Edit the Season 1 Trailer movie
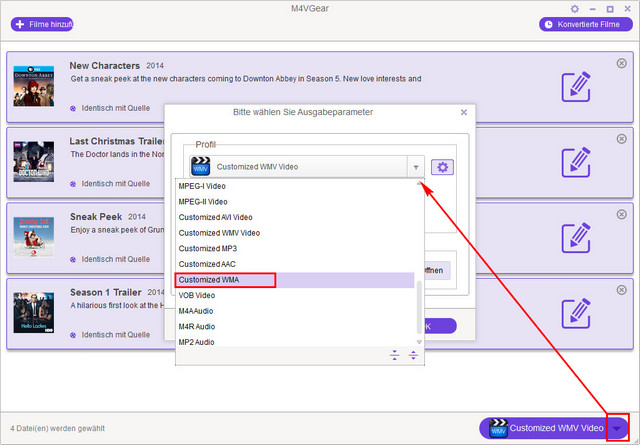This screenshot has height=445, width=640. point(576,313)
